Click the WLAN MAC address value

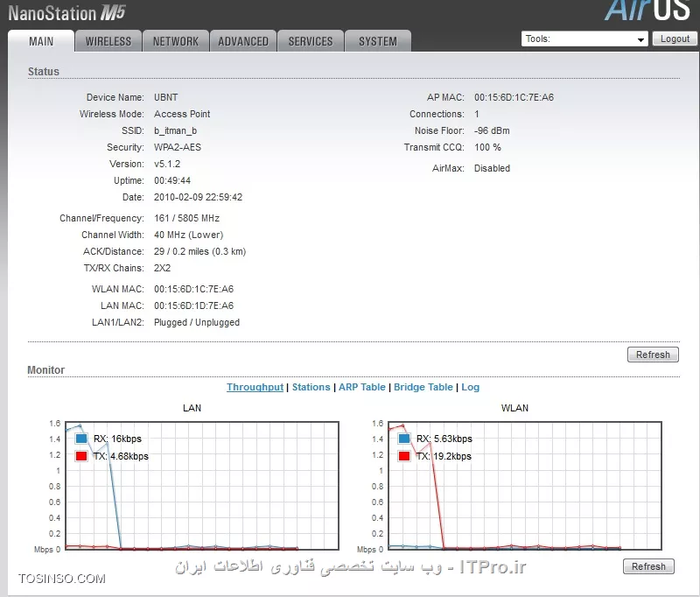193,289
